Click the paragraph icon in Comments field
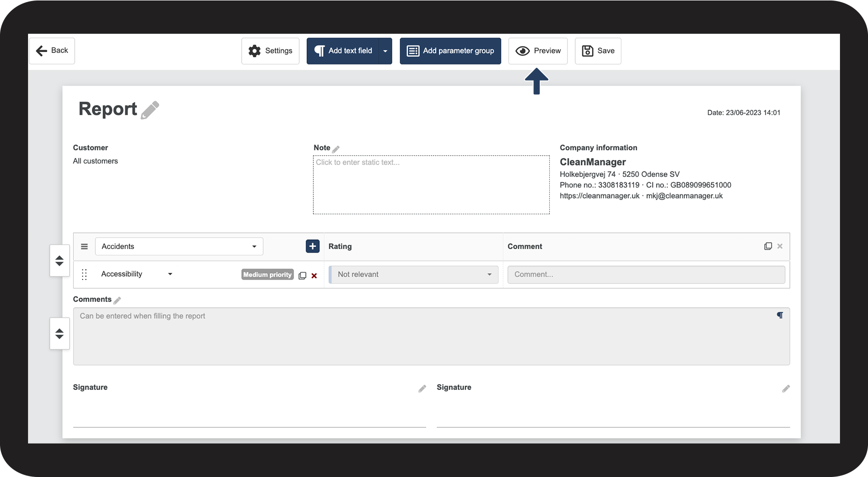Image resolution: width=868 pixels, height=477 pixels. point(780,315)
